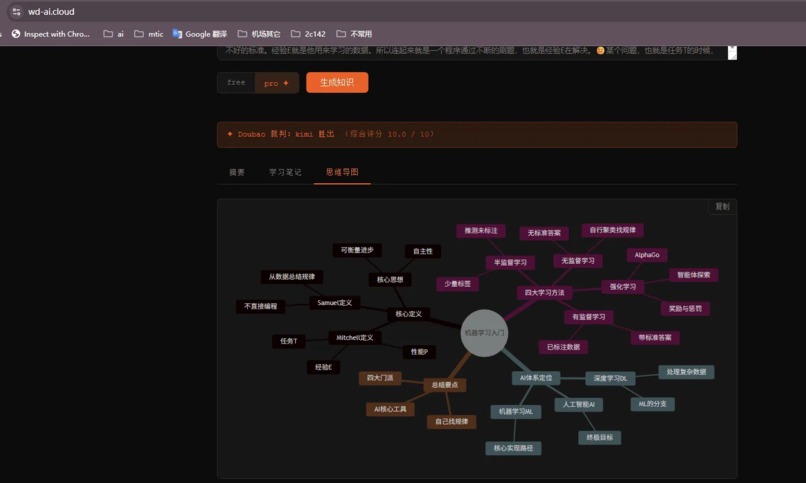Image resolution: width=806 pixels, height=483 pixels.
Task: Select the 性能P node
Action: coord(419,352)
